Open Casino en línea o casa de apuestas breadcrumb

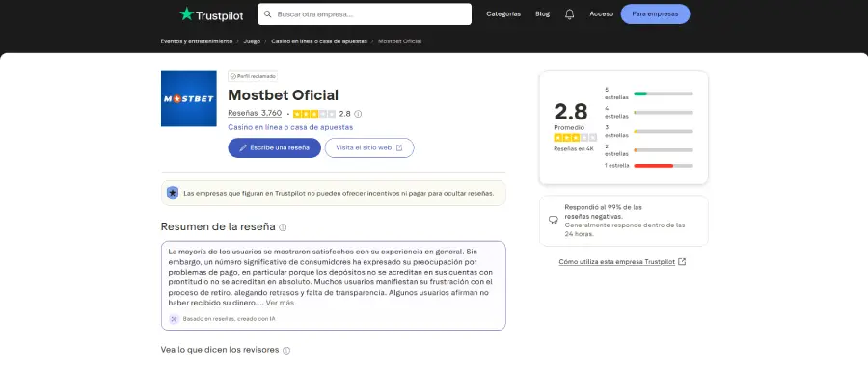[x=319, y=41]
